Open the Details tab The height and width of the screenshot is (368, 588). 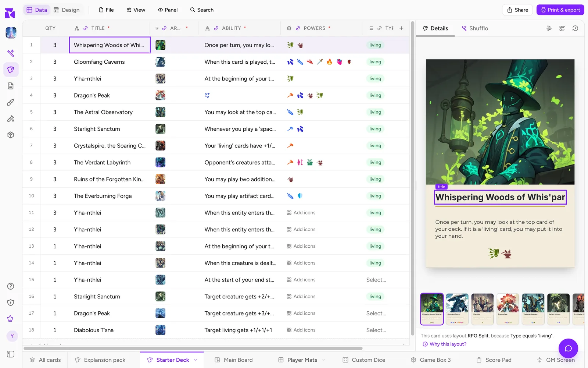point(435,28)
